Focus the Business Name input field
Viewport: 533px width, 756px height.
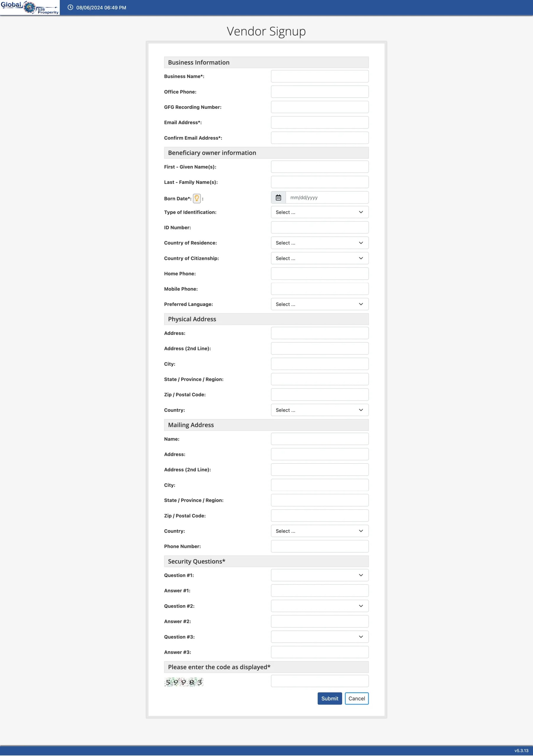tap(320, 76)
